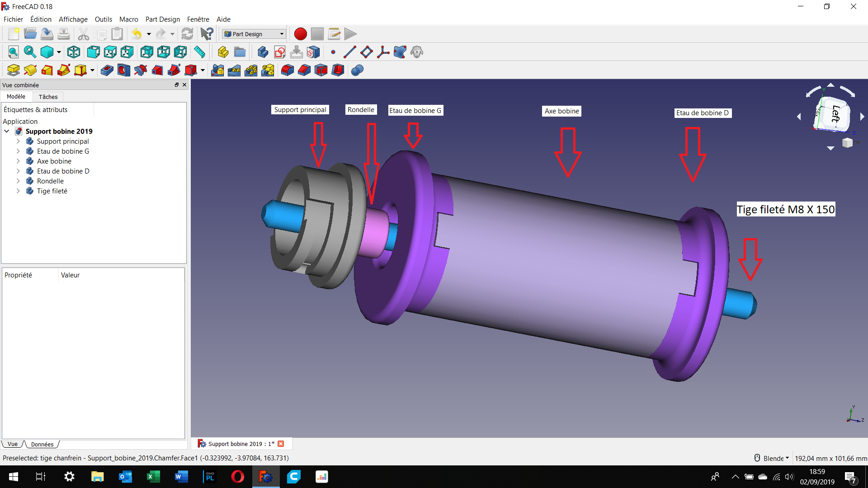Select the Pad tool
Screen dimensions: 868x488
click(x=14, y=70)
